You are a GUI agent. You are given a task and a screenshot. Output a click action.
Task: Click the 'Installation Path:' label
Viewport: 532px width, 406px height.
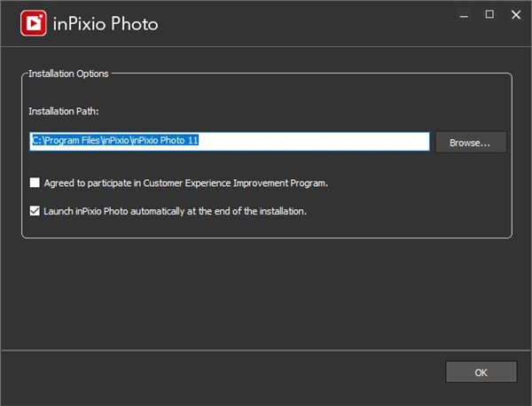pyautogui.click(x=64, y=111)
